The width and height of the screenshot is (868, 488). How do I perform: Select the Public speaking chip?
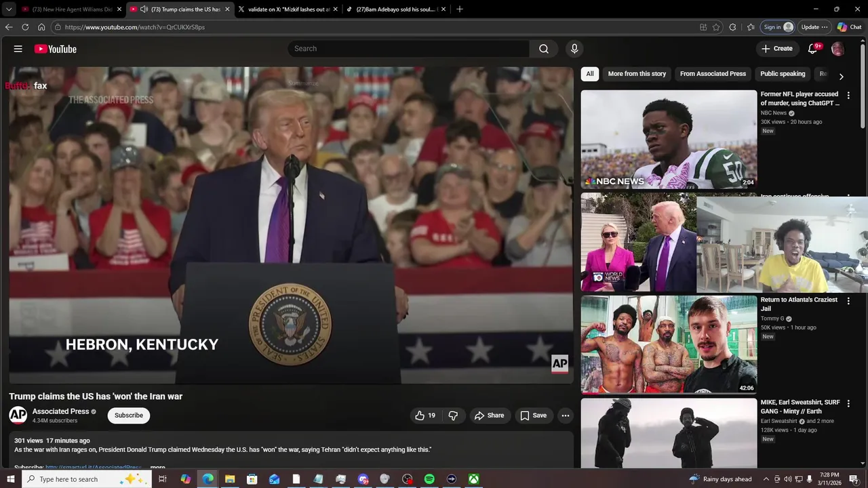pyautogui.click(x=783, y=74)
